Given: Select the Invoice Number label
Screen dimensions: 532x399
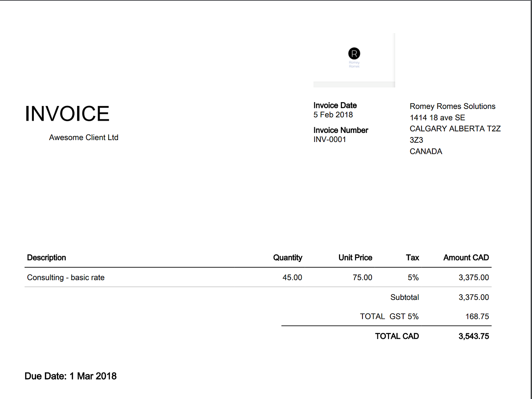Looking at the screenshot, I should pos(341,130).
